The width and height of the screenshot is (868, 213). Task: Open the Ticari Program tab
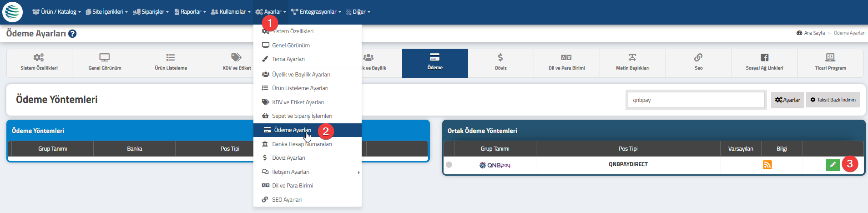pos(830,63)
